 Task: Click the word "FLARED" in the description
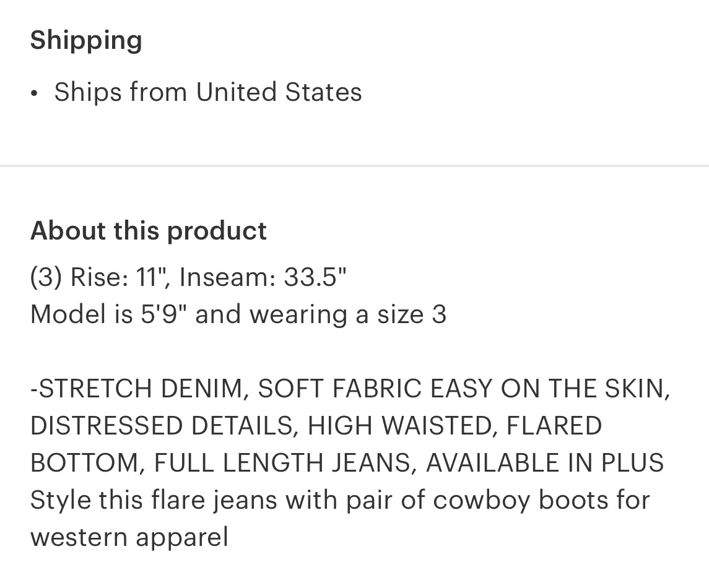554,426
